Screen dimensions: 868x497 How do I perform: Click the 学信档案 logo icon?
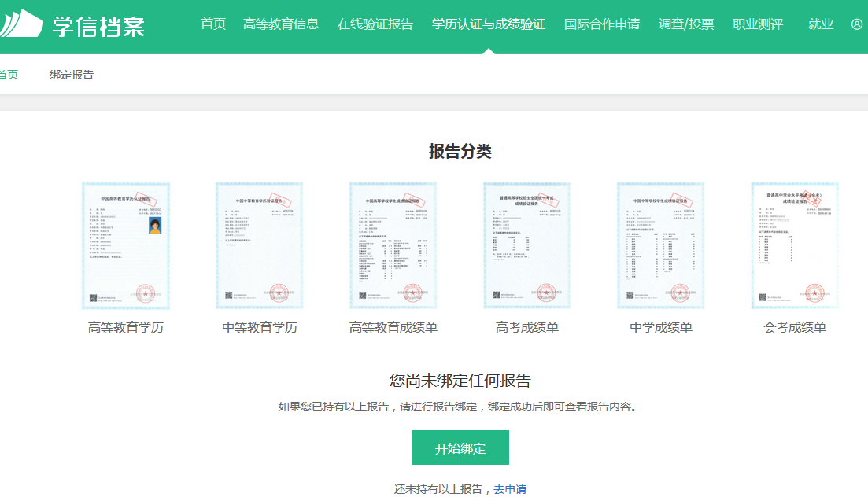(x=21, y=25)
